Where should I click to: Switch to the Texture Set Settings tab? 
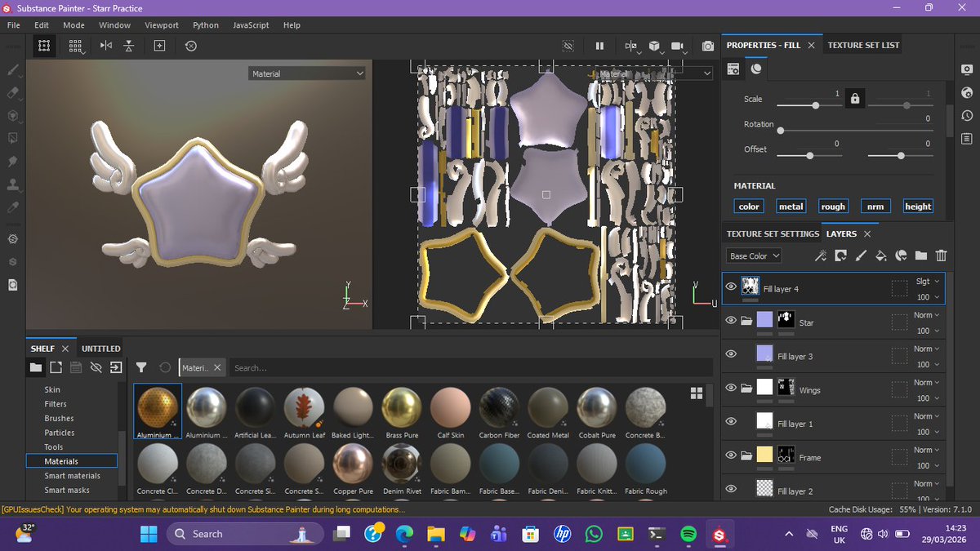coord(773,233)
